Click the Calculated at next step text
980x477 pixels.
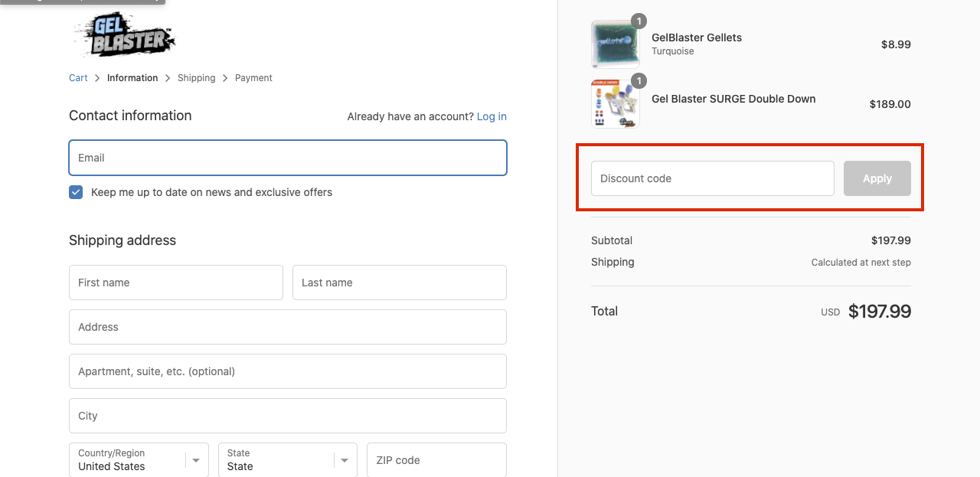pyautogui.click(x=861, y=263)
